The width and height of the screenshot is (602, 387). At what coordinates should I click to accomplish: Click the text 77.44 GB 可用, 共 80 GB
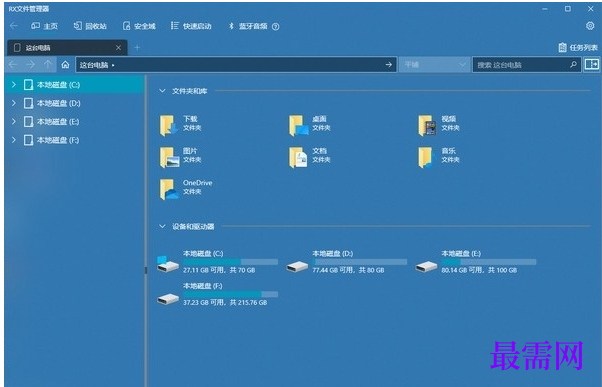pos(348,270)
